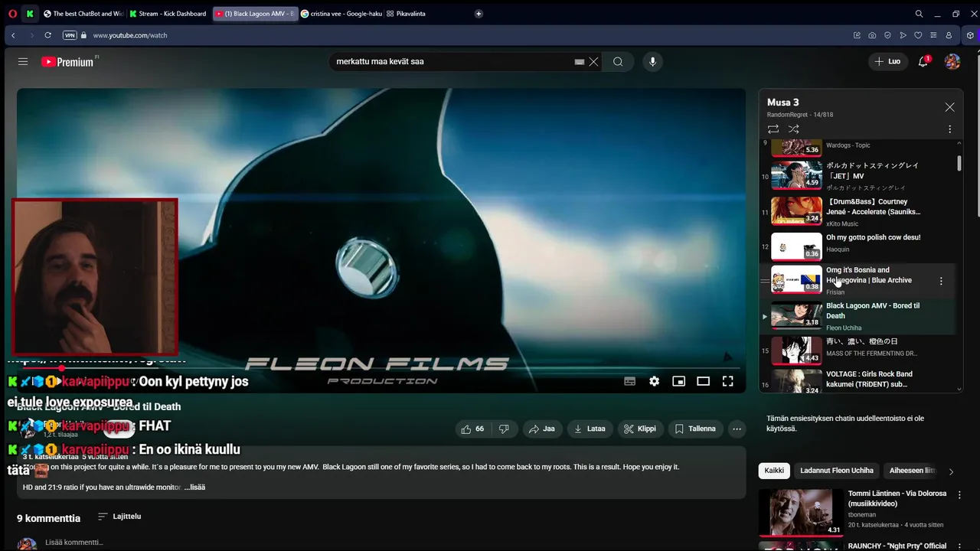The width and height of the screenshot is (980, 551).
Task: Switch to Stream - Kick Dashboard tab
Action: [x=168, y=14]
